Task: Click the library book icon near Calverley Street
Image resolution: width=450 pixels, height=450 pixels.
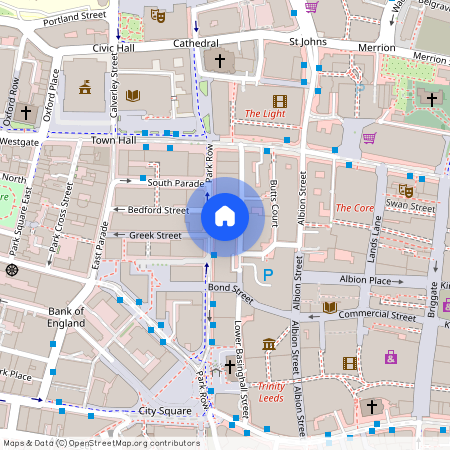Action: tap(133, 96)
